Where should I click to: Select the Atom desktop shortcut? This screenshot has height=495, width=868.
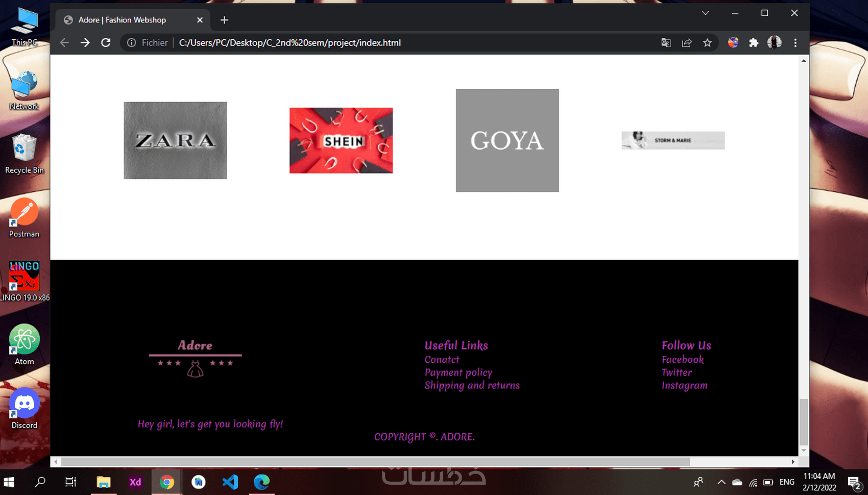click(24, 345)
